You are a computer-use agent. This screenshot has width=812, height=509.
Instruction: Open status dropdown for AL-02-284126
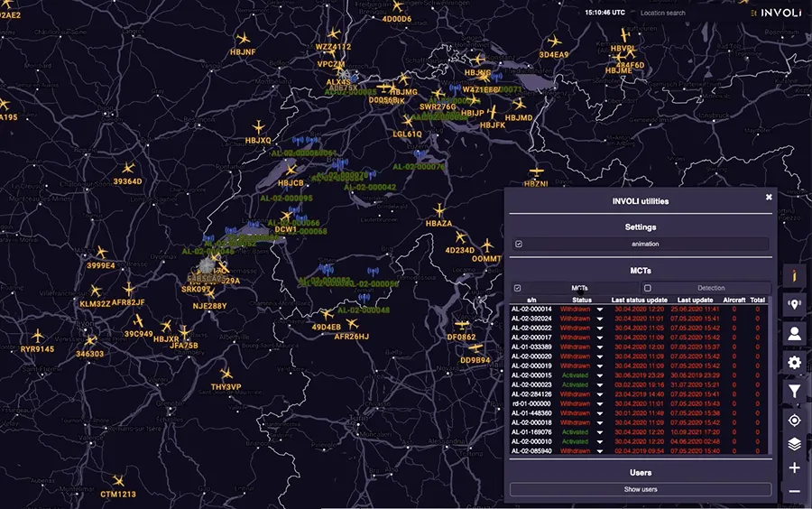click(x=600, y=394)
